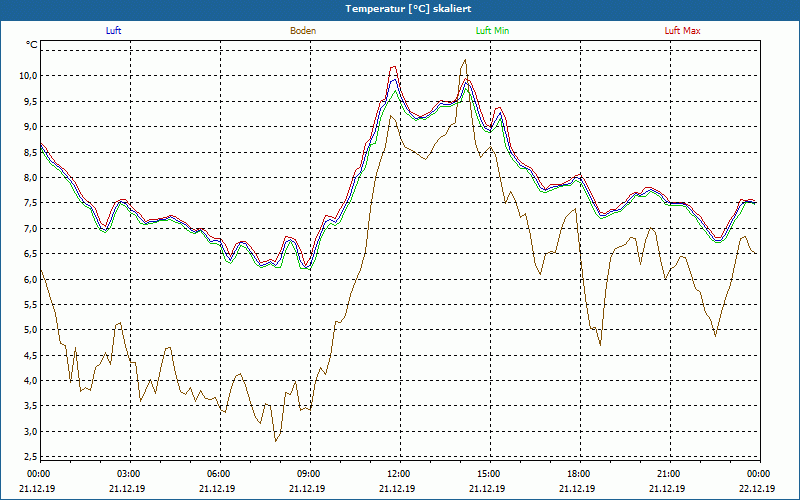The height and width of the screenshot is (500, 800).
Task: Click the 'Luft Min' legend label
Action: click(x=492, y=31)
